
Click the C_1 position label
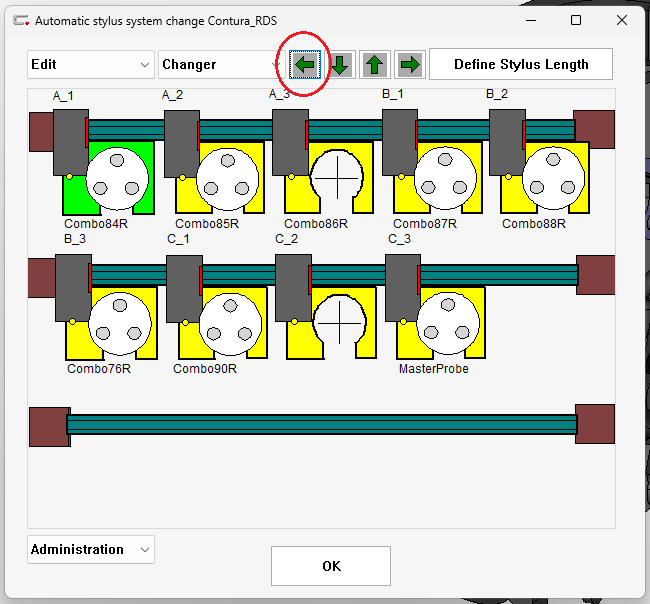tap(178, 239)
